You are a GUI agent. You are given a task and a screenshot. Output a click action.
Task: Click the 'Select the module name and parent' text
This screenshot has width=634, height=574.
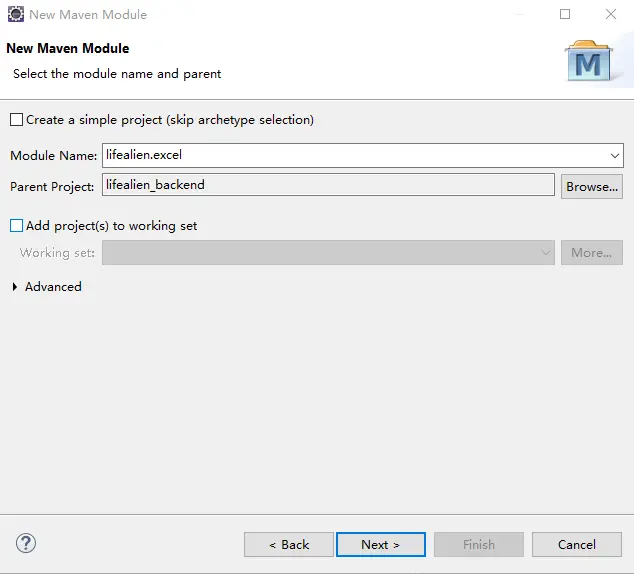pos(117,74)
